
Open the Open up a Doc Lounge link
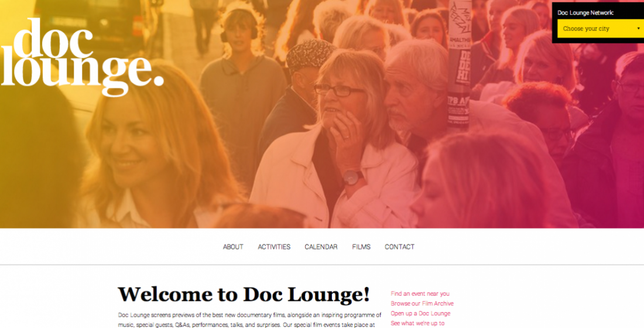click(420, 313)
